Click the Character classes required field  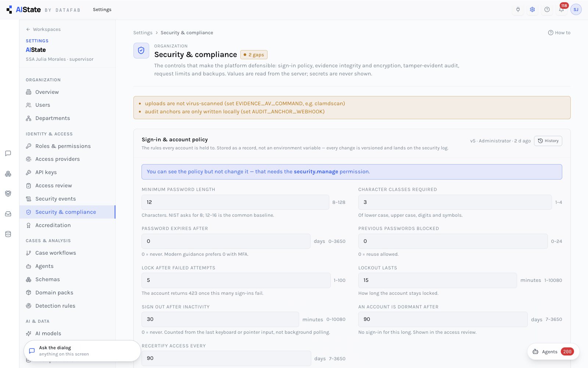(455, 202)
